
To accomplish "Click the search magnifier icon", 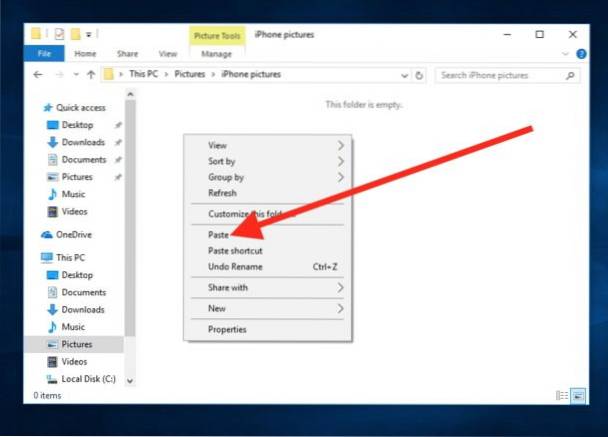I will pyautogui.click(x=569, y=75).
